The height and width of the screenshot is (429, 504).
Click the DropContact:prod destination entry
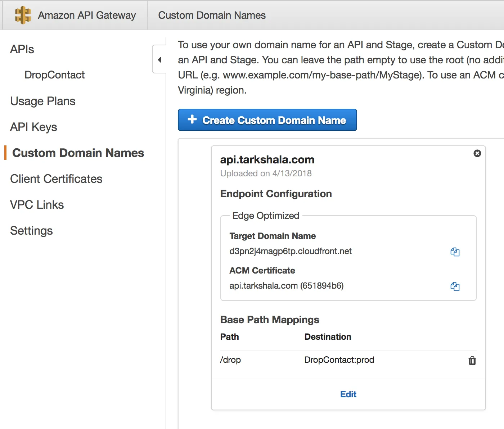pos(339,360)
